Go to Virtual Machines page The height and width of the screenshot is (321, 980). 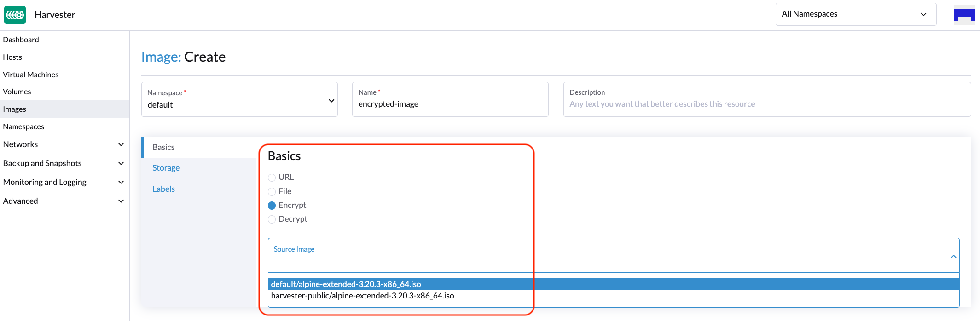pos(31,75)
